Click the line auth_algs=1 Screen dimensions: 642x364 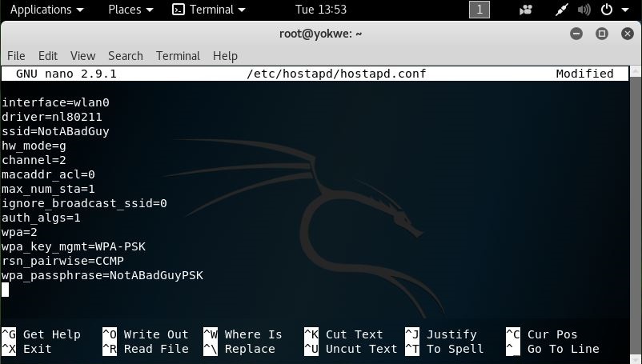(41, 218)
